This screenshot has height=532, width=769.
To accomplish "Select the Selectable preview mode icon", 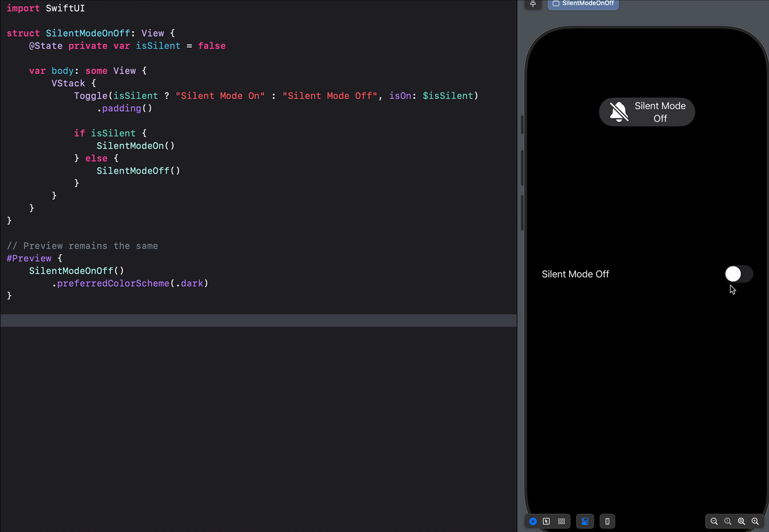I will click(547, 521).
